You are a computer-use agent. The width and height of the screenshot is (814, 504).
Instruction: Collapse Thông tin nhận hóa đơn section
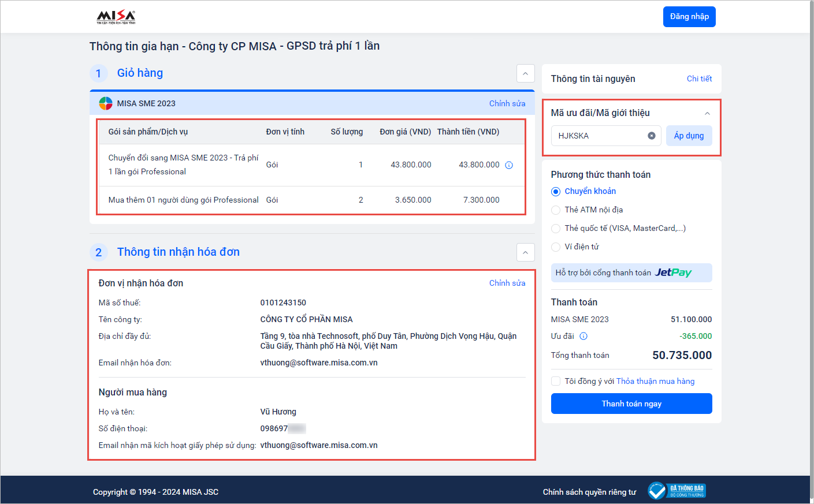click(525, 252)
